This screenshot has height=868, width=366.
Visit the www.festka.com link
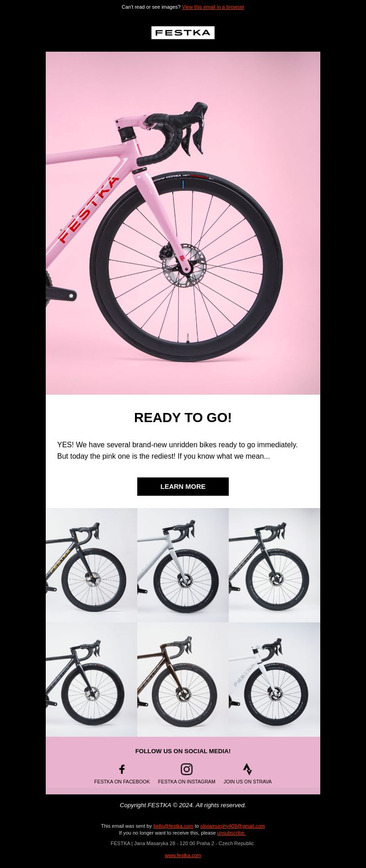pos(183,855)
